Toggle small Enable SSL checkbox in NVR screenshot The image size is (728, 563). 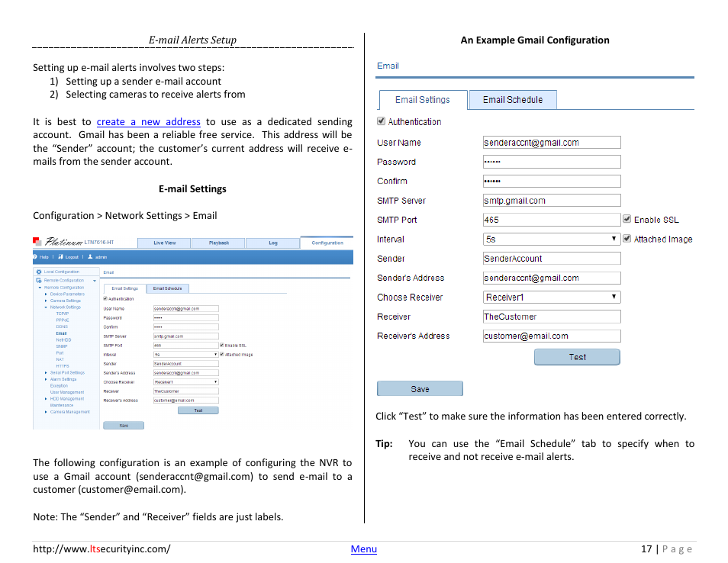(222, 345)
